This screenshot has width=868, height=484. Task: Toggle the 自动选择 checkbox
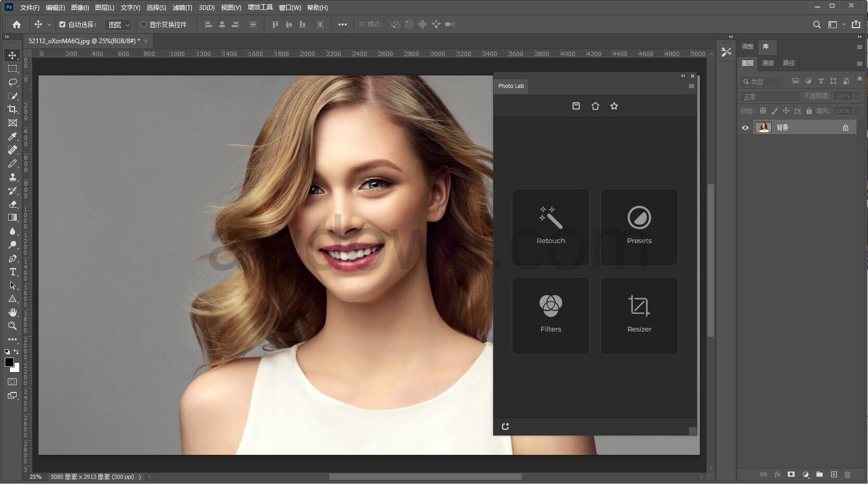pos(62,24)
